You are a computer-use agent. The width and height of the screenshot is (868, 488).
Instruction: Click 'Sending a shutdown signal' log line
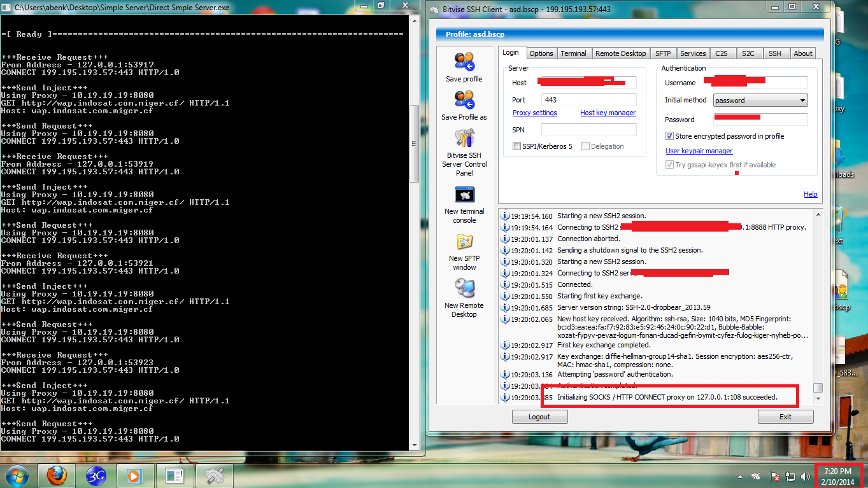[630, 251]
